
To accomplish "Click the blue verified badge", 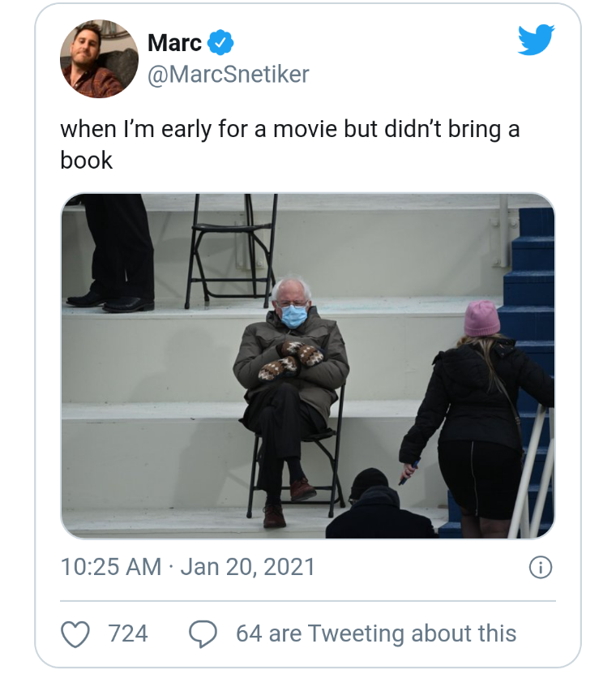I will (x=221, y=42).
